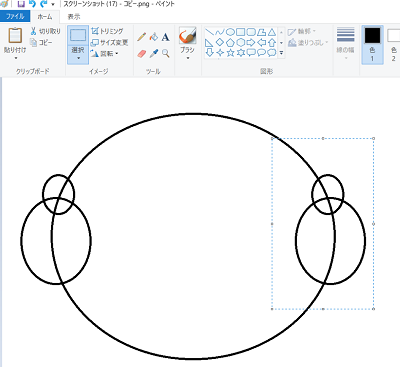Select the Color picker eyedropper tool

click(x=154, y=53)
